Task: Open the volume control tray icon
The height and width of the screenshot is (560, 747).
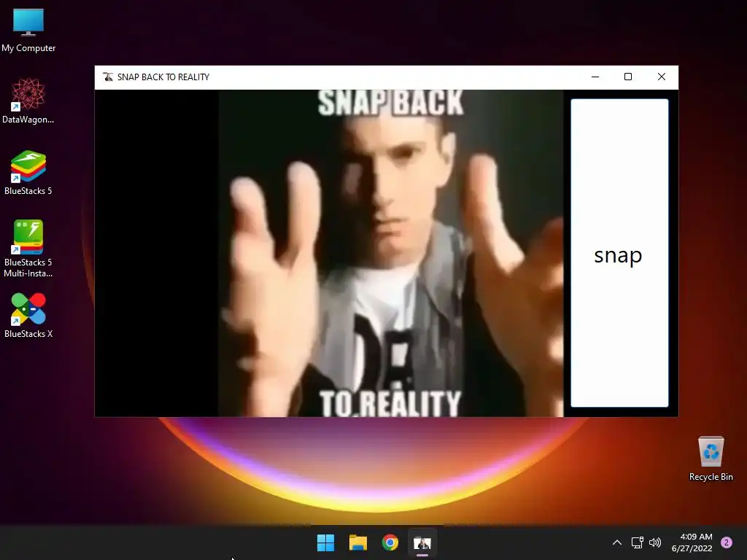Action: 655,542
